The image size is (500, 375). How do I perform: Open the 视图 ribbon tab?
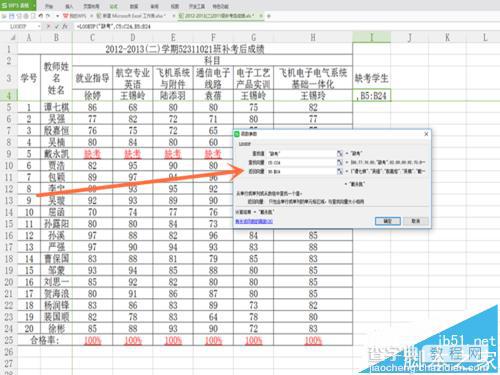(x=175, y=6)
